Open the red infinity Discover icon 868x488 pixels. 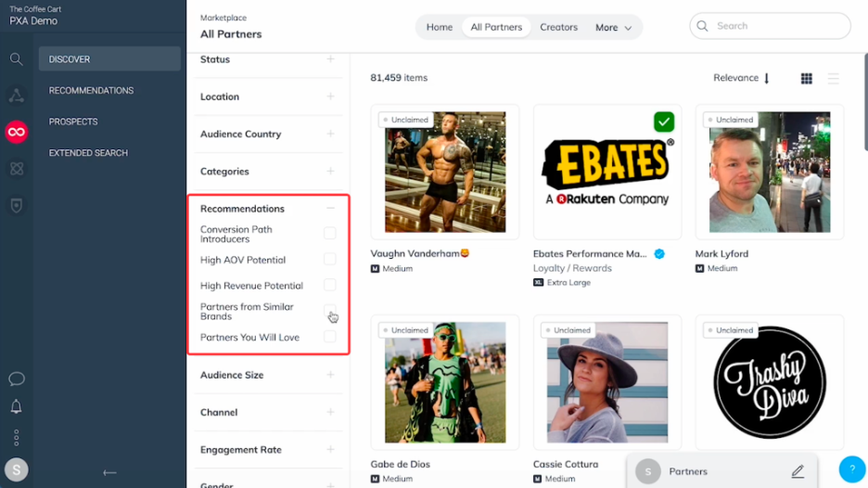tap(16, 132)
